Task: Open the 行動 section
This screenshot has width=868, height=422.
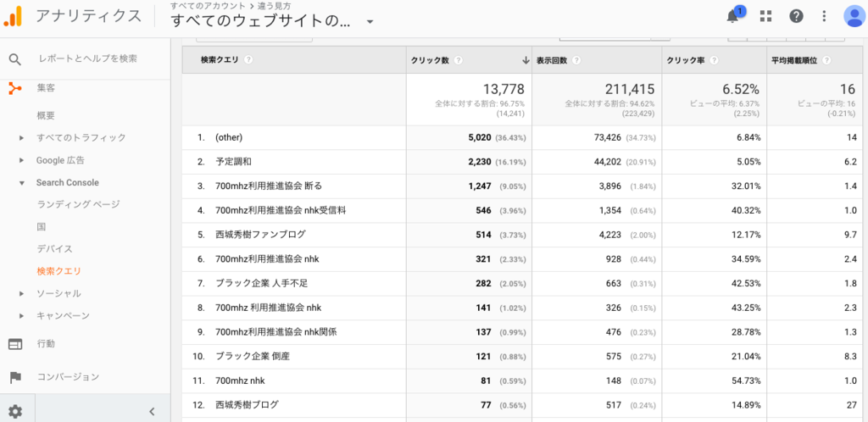Action: [x=46, y=344]
